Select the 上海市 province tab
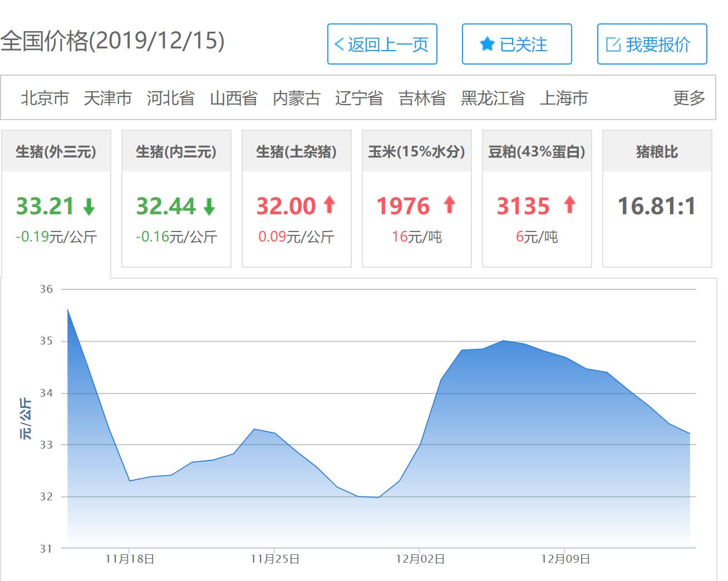This screenshot has width=728, height=581. [565, 99]
